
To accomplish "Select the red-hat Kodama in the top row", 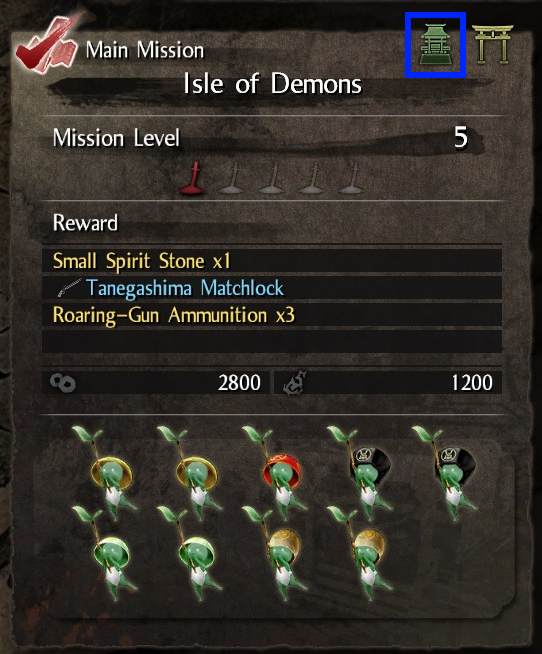I will pos(281,473).
